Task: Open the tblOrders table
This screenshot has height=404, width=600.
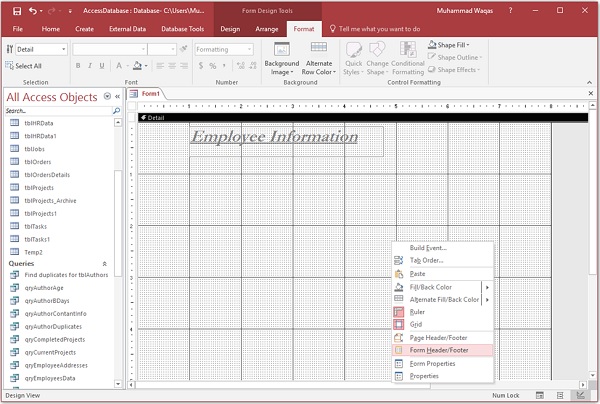Action: [x=38, y=161]
